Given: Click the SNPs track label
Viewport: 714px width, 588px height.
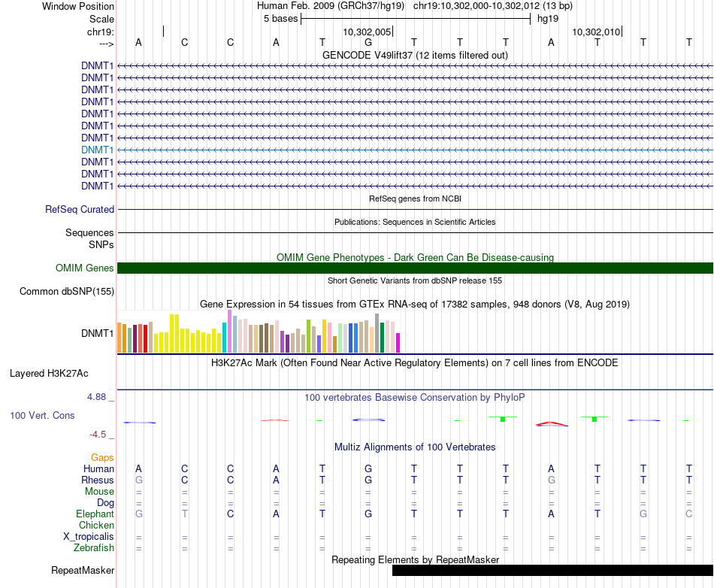Looking at the screenshot, I should pos(101,244).
